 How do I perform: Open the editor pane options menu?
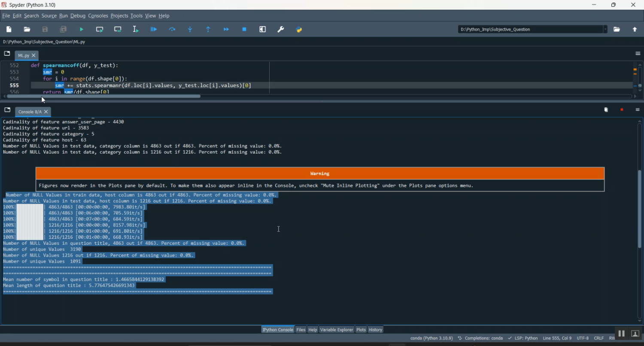click(638, 54)
